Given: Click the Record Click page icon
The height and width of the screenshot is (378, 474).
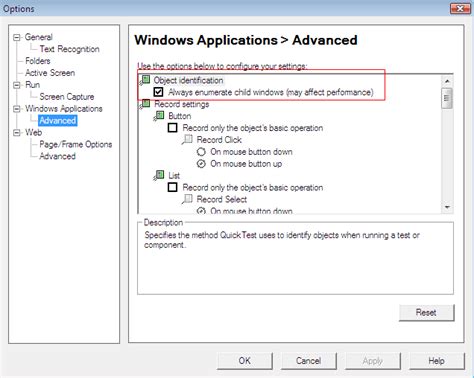Looking at the screenshot, I should point(187,140).
